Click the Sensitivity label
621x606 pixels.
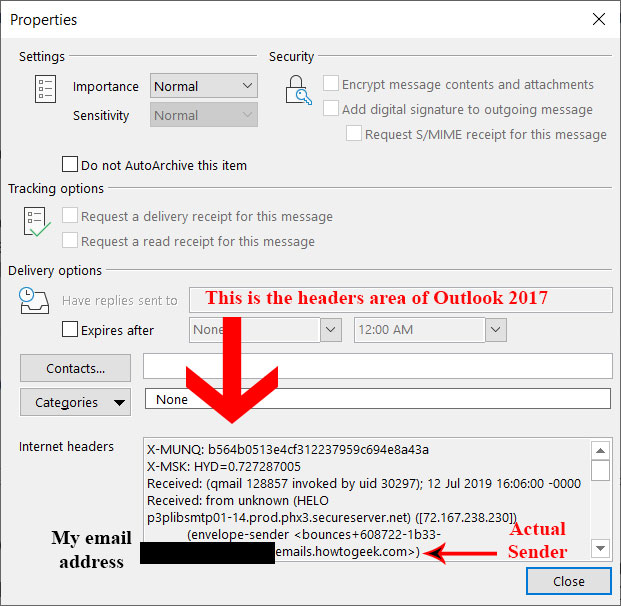(101, 116)
